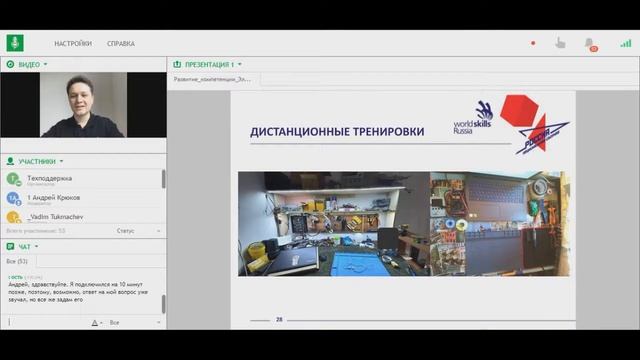Viewport: 640px width, 360px height.
Task: Click the Техподдержка avatar icon
Action: point(13,179)
